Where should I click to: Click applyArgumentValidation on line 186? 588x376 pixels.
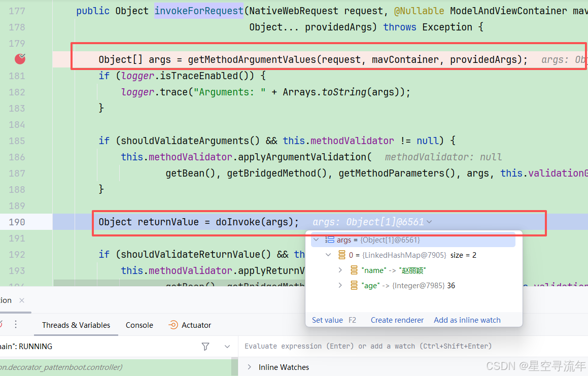[x=302, y=157]
